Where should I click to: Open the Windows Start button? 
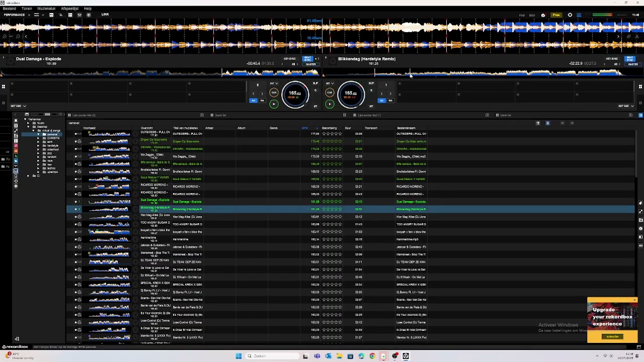(238, 356)
